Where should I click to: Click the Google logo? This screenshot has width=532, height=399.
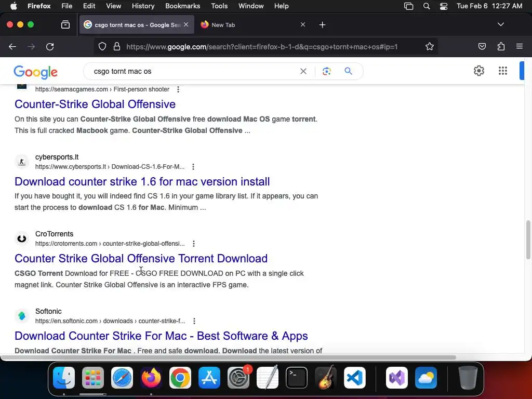36,72
